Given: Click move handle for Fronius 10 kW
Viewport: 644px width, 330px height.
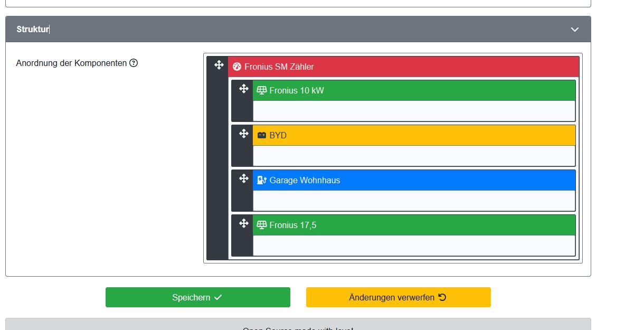Looking at the screenshot, I should pos(244,89).
